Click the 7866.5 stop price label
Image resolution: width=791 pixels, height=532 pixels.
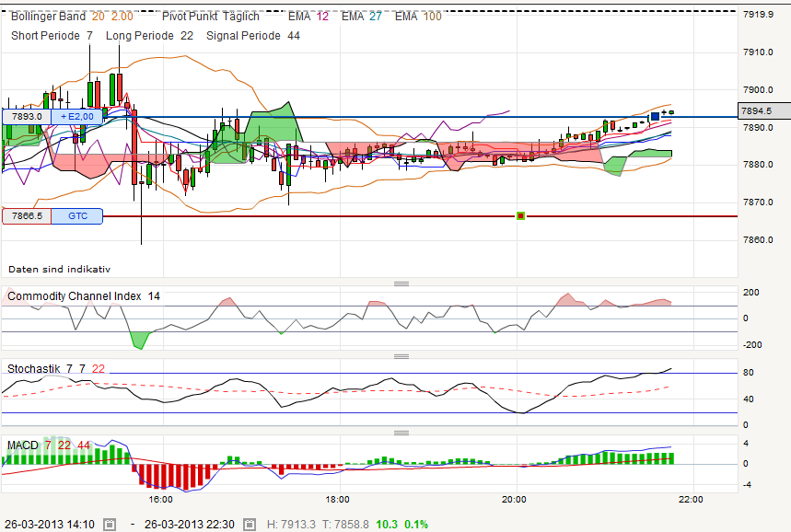point(27,215)
